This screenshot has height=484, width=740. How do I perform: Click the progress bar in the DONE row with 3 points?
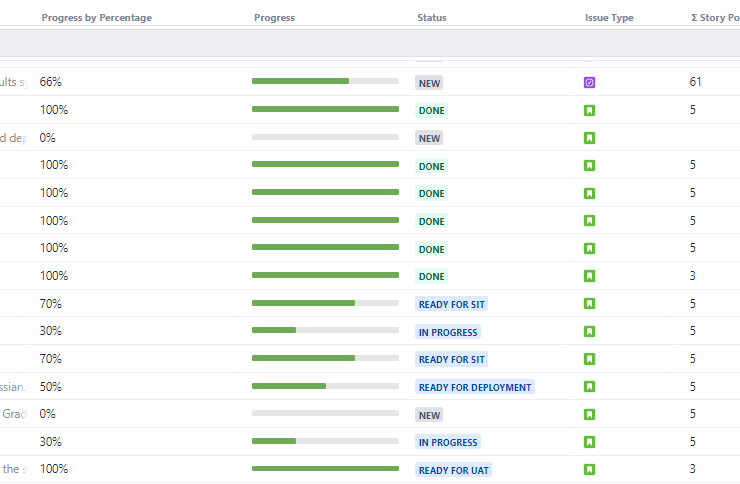[325, 275]
